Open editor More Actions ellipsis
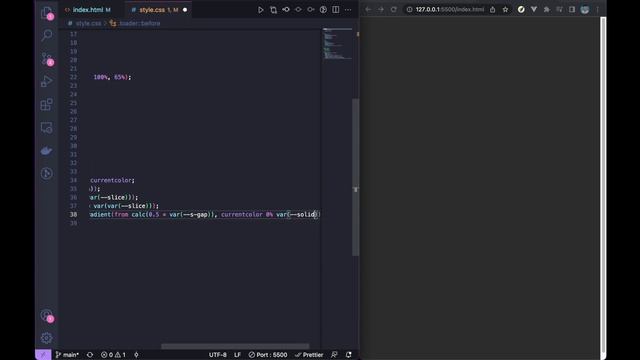This screenshot has width=640, height=360. [348, 9]
